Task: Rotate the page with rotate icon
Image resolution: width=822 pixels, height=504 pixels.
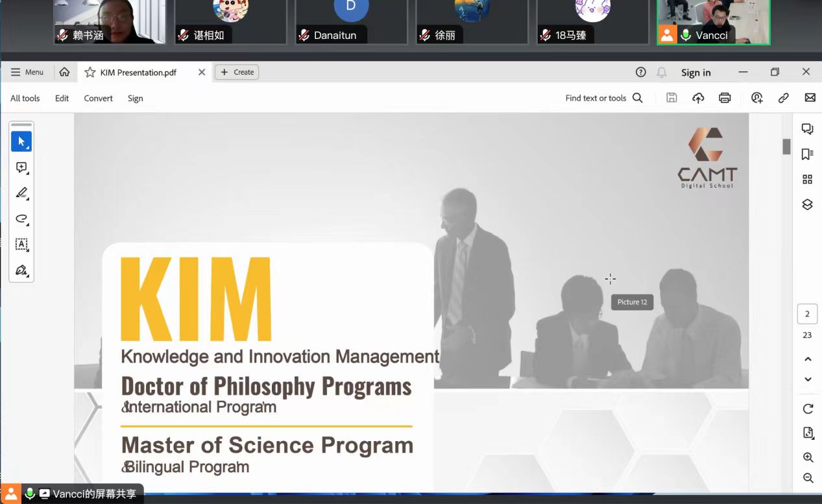Action: click(x=808, y=409)
